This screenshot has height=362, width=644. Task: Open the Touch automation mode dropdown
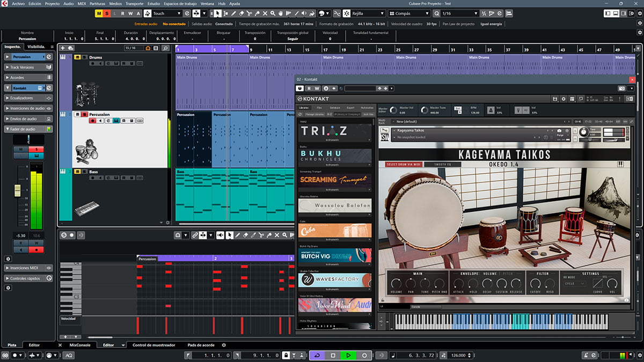[166, 13]
